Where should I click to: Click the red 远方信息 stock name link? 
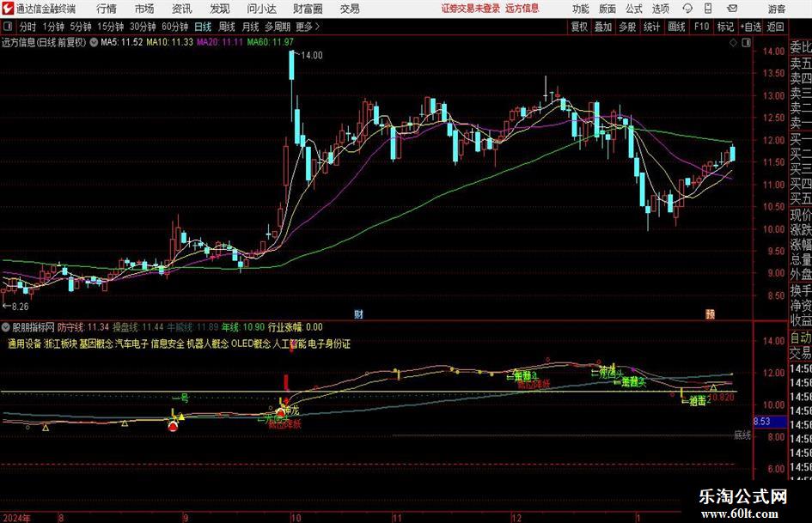pyautogui.click(x=522, y=9)
